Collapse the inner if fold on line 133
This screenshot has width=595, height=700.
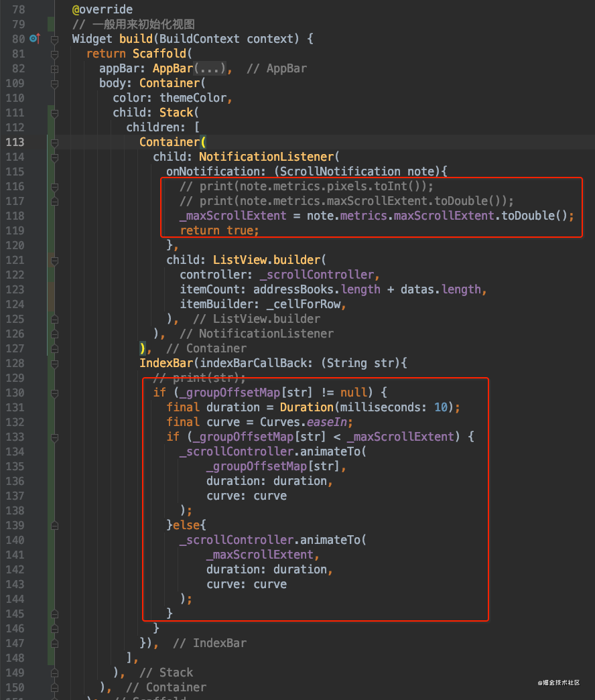(54, 437)
